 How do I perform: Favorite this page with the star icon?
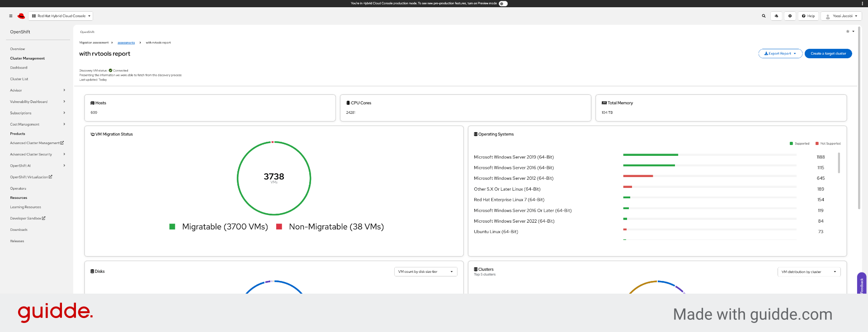click(848, 31)
